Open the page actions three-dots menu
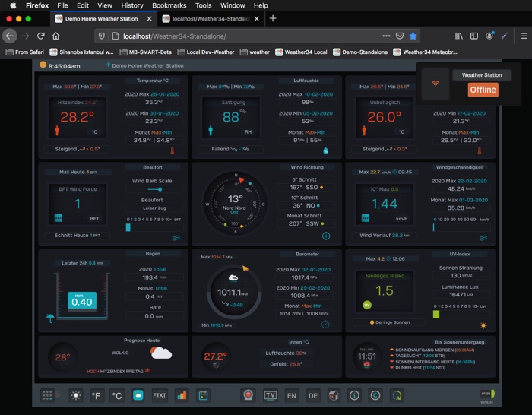Viewport: 532px width, 415px height. coord(386,36)
